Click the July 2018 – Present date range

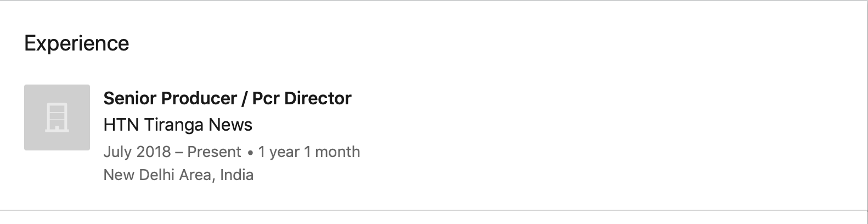(x=172, y=152)
